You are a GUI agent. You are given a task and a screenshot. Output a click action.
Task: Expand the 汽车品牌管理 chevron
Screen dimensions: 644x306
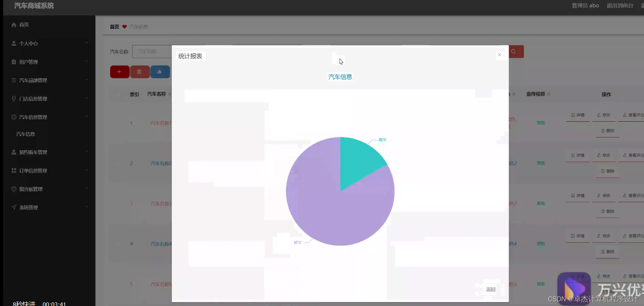[x=87, y=80]
